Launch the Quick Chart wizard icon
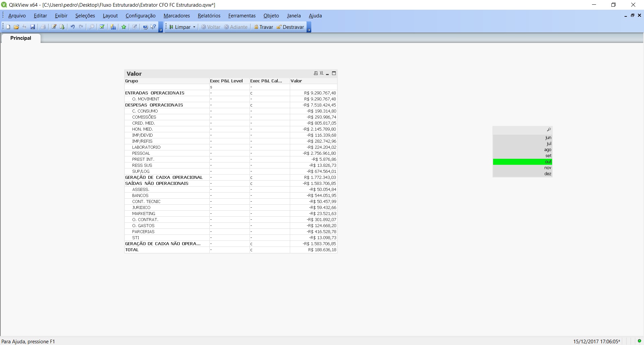The image size is (644, 345). click(113, 27)
